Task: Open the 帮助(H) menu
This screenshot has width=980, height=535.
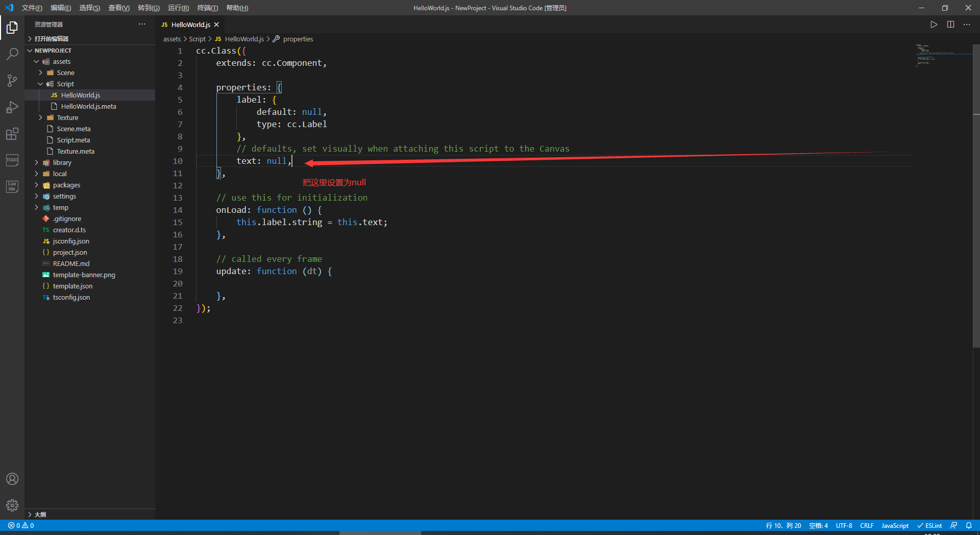Action: (237, 8)
